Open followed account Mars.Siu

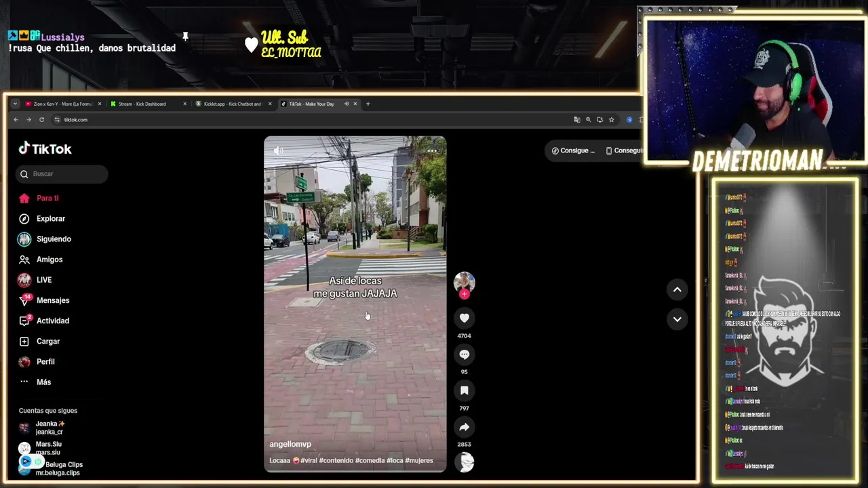tap(41, 448)
